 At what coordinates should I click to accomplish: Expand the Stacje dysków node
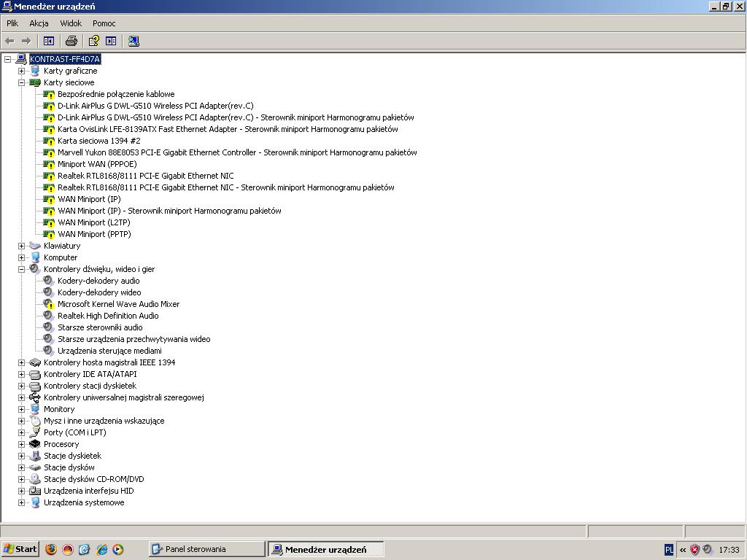[21, 467]
